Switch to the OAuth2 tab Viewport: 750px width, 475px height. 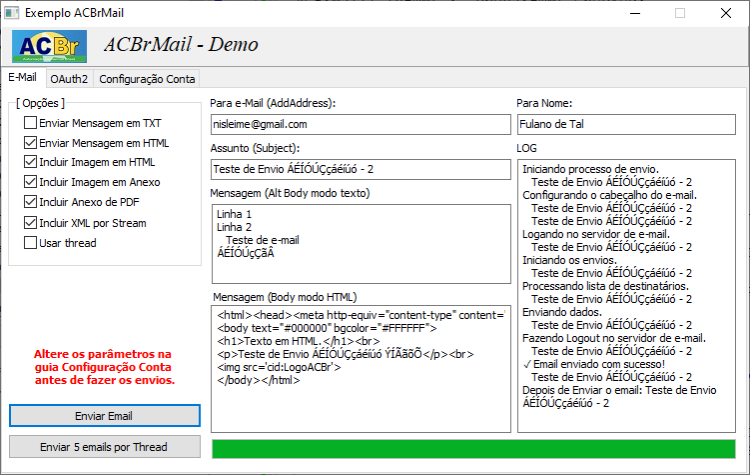(69, 79)
